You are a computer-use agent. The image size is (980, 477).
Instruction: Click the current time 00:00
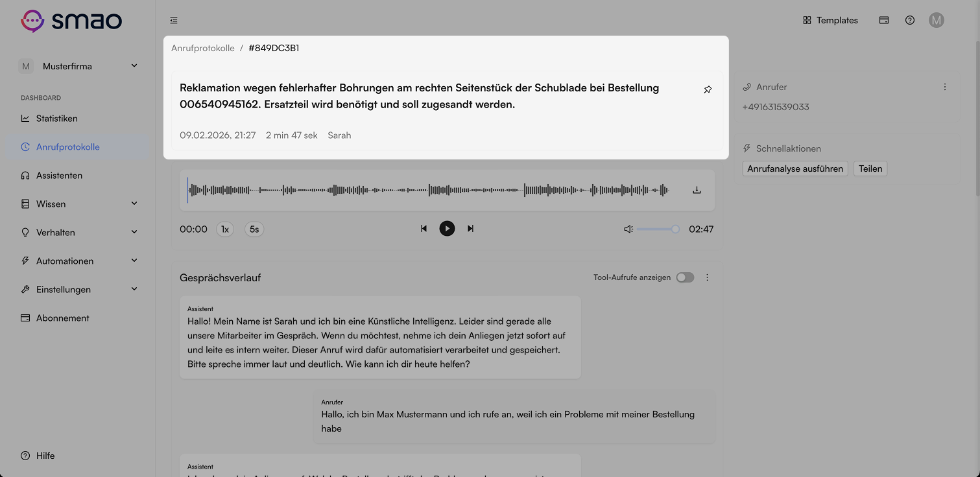point(193,229)
